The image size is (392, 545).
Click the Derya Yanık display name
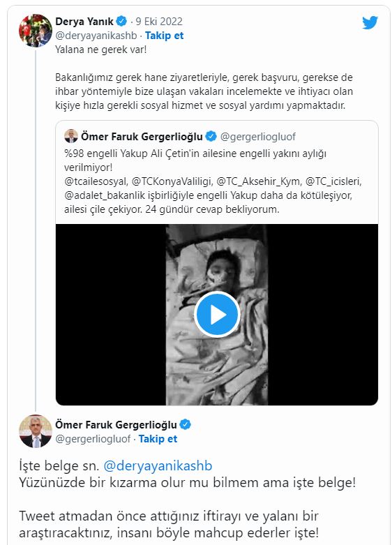[84, 21]
